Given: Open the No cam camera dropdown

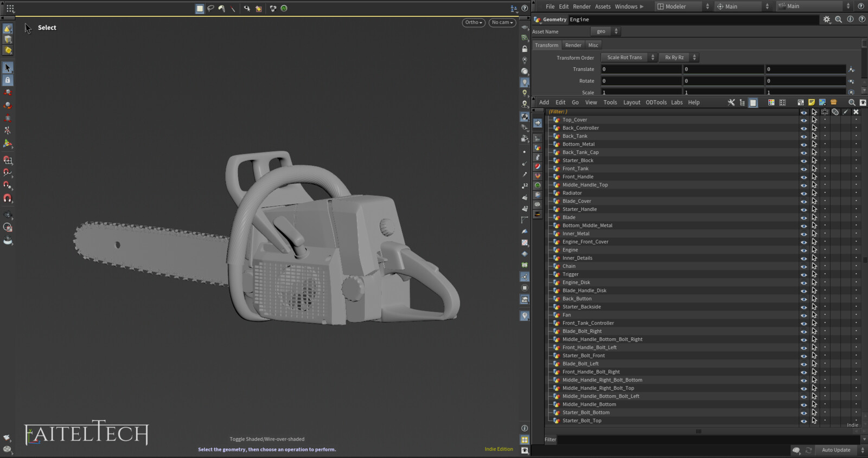Looking at the screenshot, I should pos(502,22).
